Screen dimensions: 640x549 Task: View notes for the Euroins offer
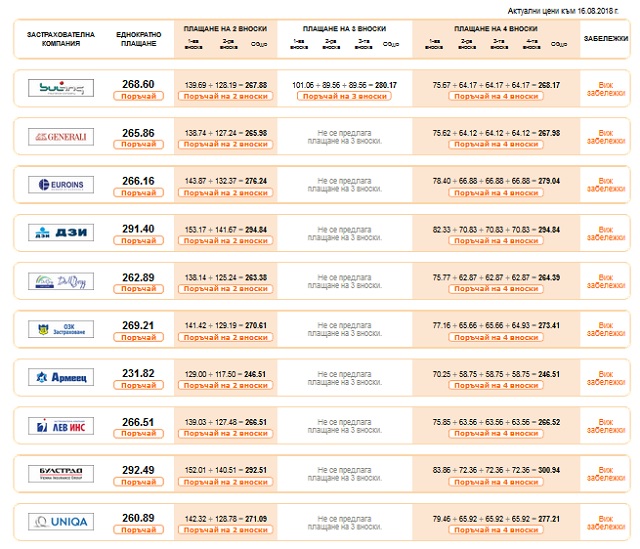pos(606,185)
